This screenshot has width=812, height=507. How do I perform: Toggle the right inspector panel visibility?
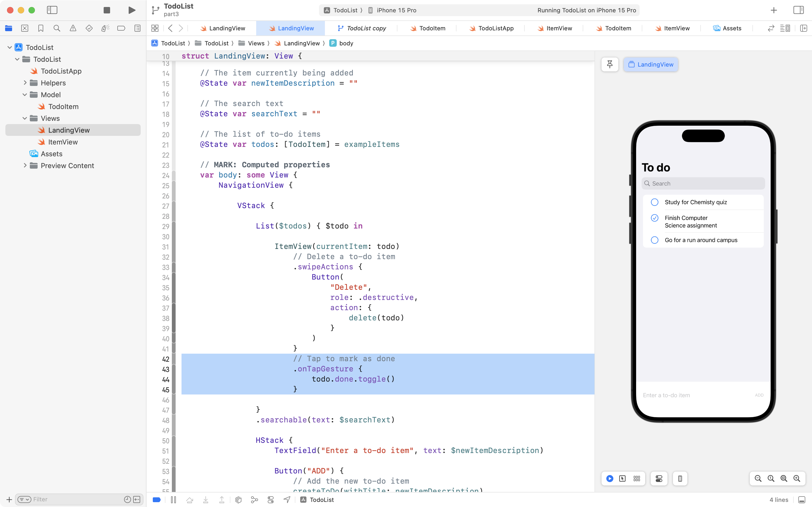coord(799,10)
